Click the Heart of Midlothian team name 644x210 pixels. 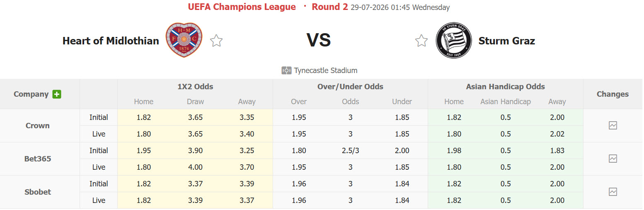111,41
